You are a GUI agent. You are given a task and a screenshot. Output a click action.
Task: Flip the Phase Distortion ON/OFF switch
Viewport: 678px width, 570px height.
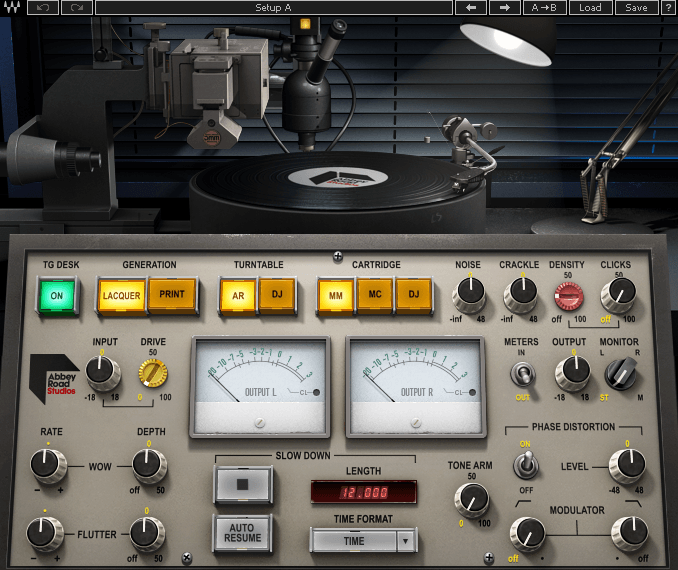525,465
